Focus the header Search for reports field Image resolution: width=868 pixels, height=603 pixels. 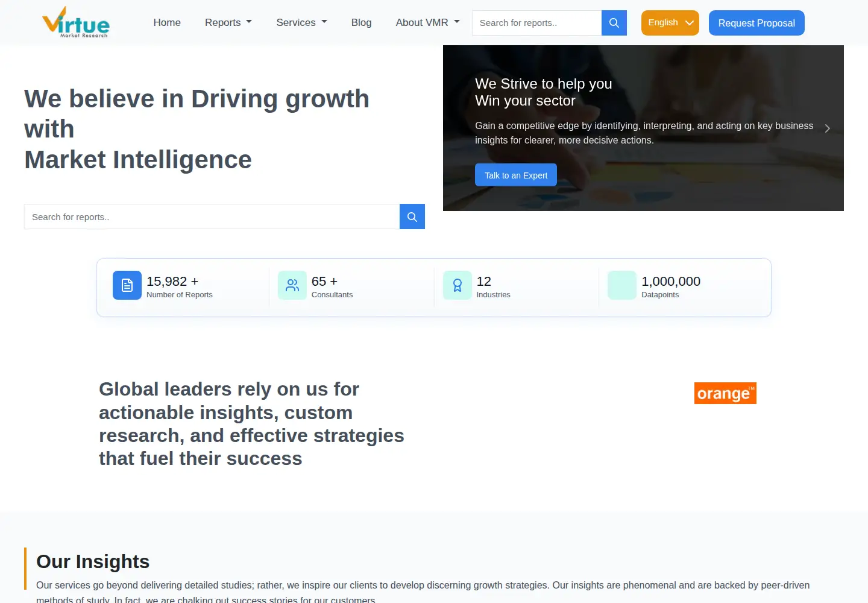(537, 23)
